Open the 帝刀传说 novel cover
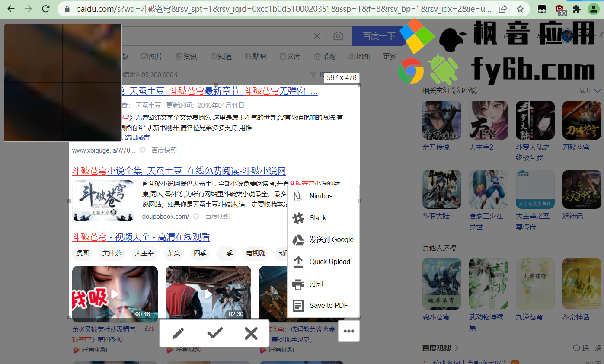Screen dimensions: 604x364 (x=442, y=120)
